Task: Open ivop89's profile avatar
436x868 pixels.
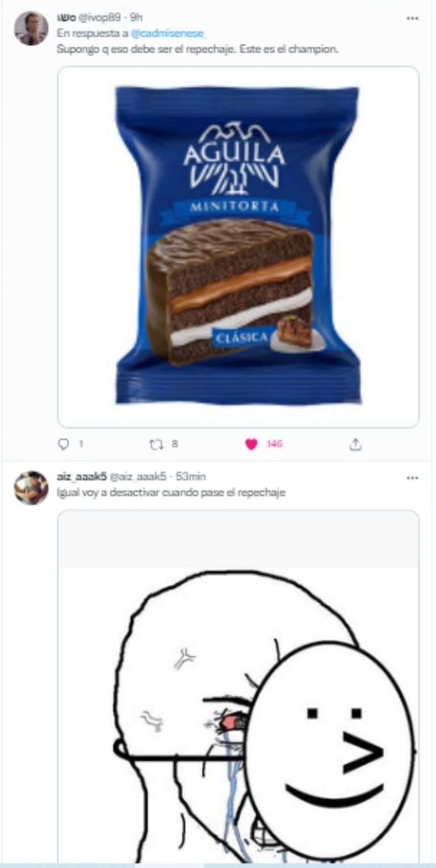Action: pyautogui.click(x=31, y=28)
